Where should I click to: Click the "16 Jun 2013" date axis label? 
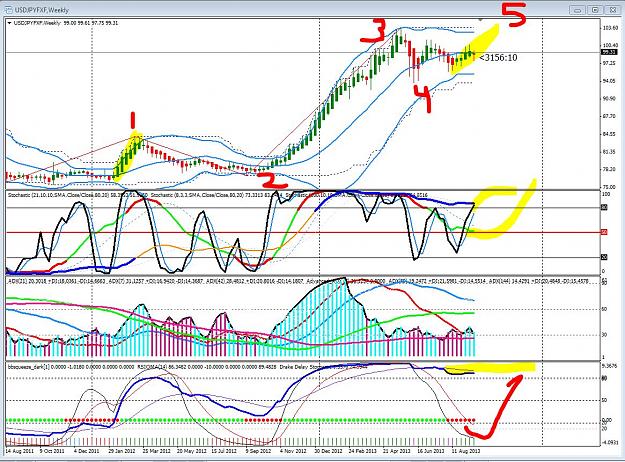tap(431, 451)
